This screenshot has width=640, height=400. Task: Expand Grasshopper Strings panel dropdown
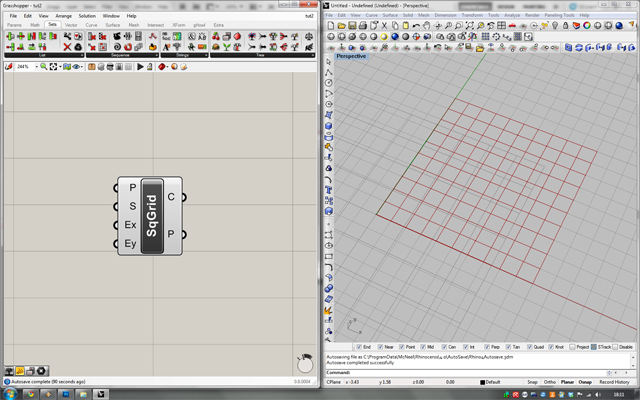205,55
